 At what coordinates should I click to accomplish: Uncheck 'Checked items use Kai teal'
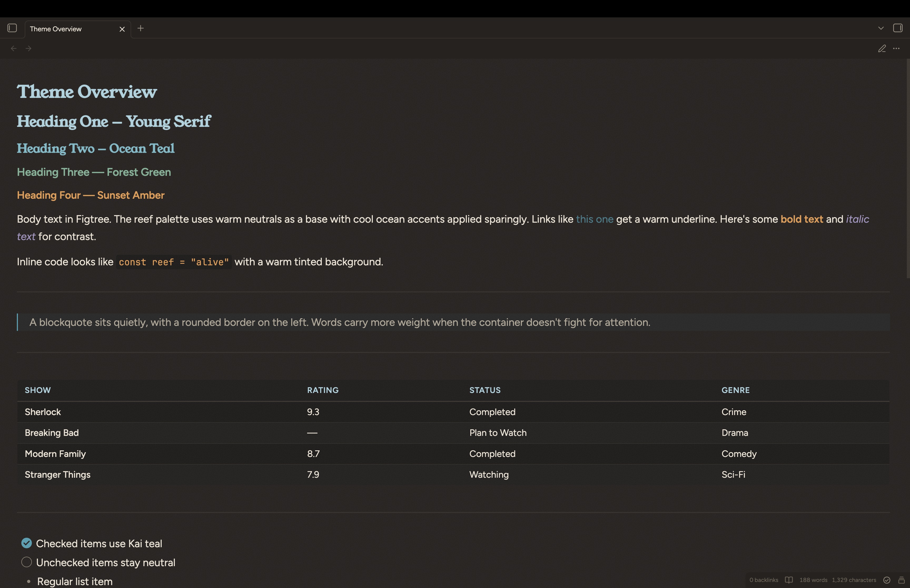26,543
